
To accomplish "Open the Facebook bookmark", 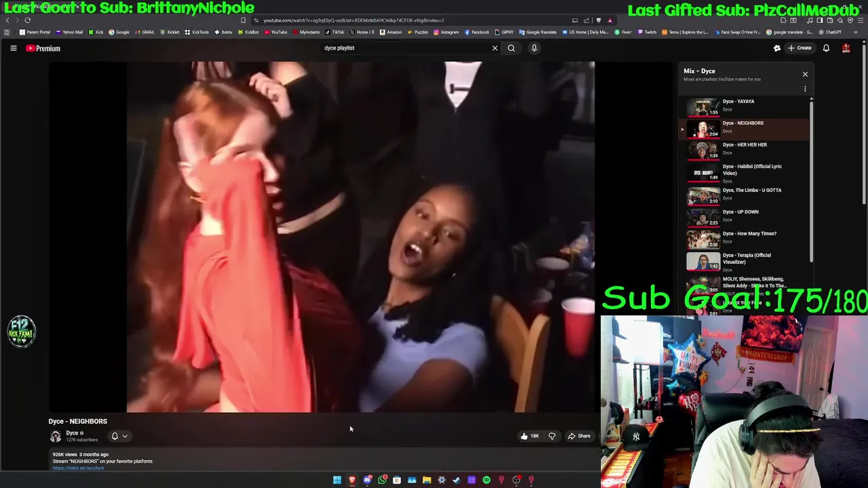I will coord(477,32).
